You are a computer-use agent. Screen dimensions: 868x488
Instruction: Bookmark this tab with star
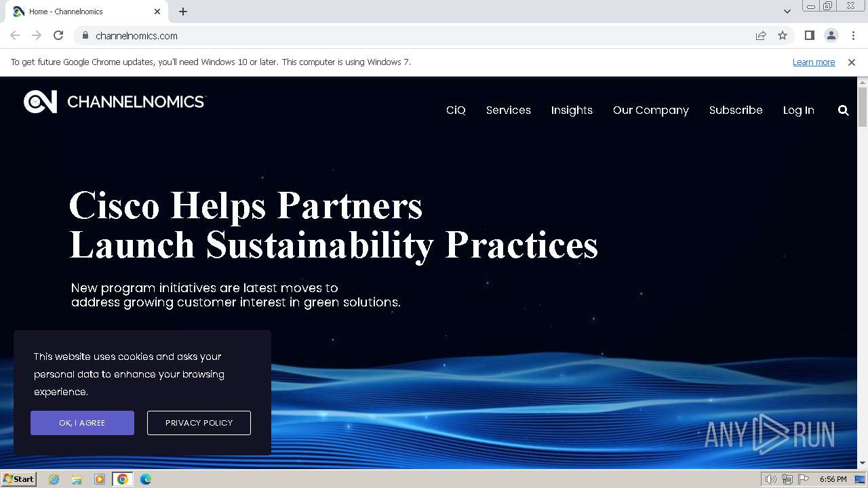coord(783,35)
